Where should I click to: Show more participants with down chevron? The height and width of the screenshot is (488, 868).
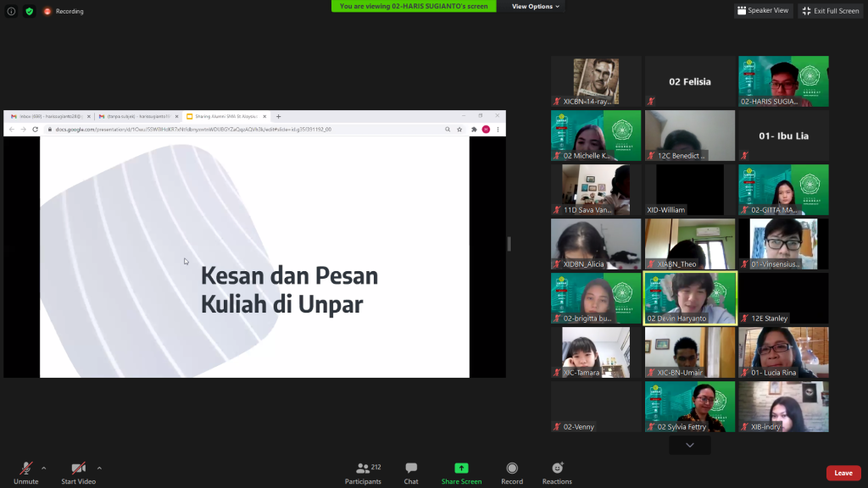point(689,445)
